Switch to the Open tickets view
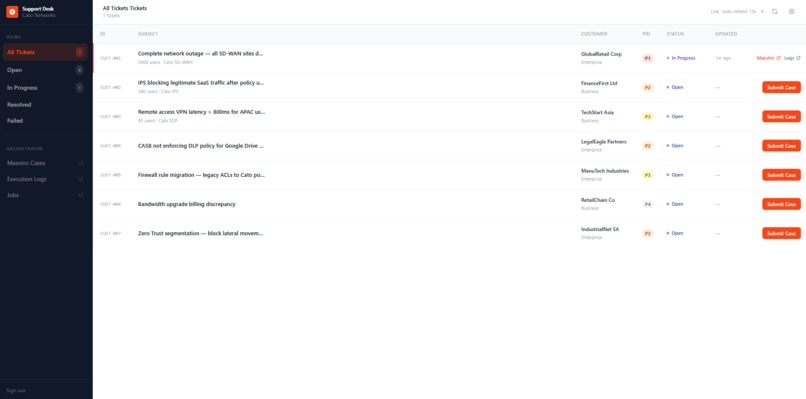The image size is (806, 399). [45, 70]
